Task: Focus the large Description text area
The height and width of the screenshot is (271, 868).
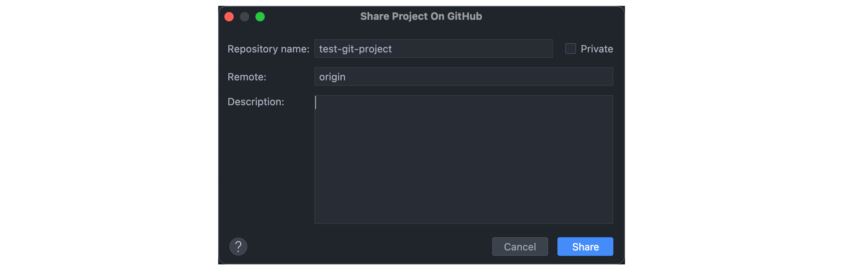Action: 464,159
